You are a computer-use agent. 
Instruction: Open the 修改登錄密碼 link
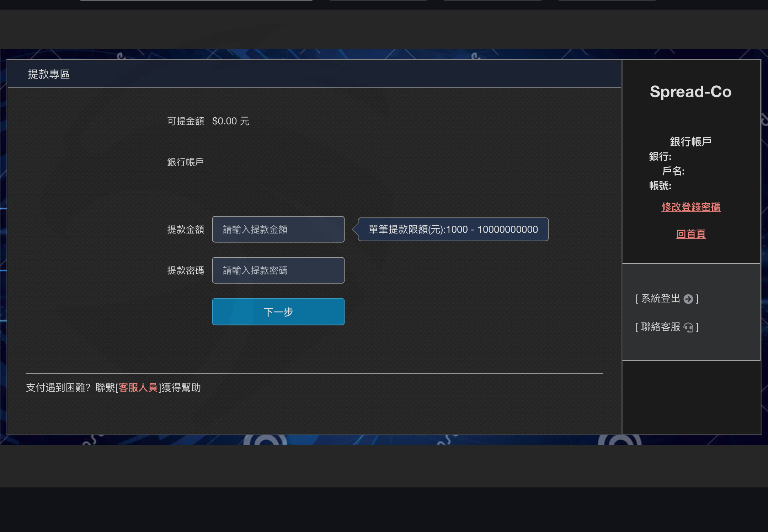690,207
